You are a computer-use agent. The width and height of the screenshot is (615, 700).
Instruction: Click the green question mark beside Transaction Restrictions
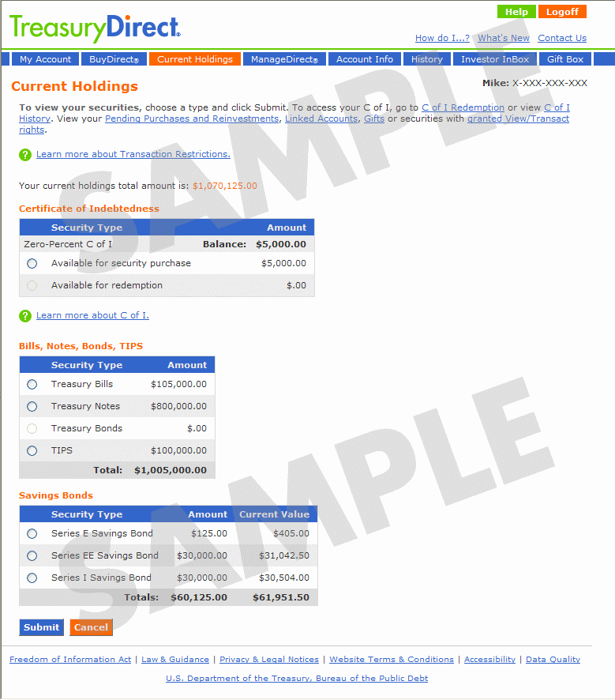click(x=25, y=155)
